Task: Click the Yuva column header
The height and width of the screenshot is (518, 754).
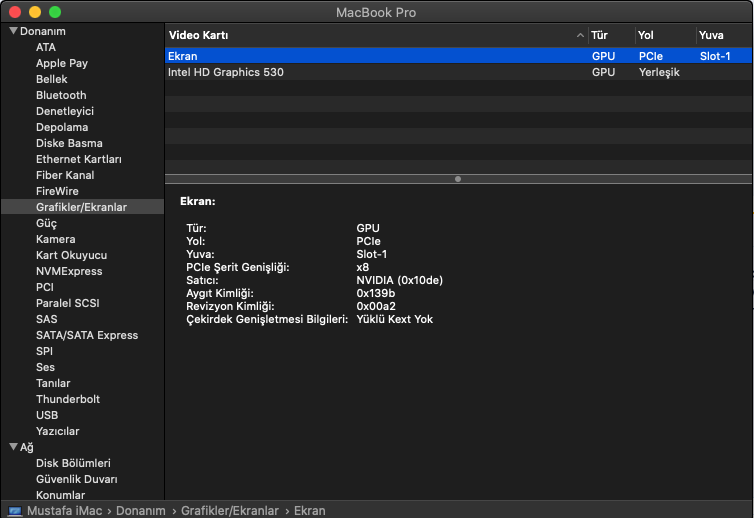Action: pos(711,35)
